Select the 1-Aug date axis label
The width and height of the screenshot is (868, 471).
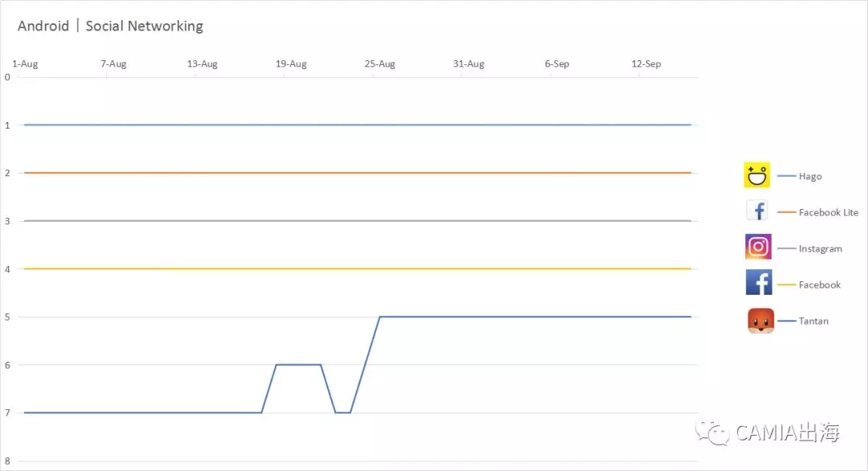tap(24, 64)
